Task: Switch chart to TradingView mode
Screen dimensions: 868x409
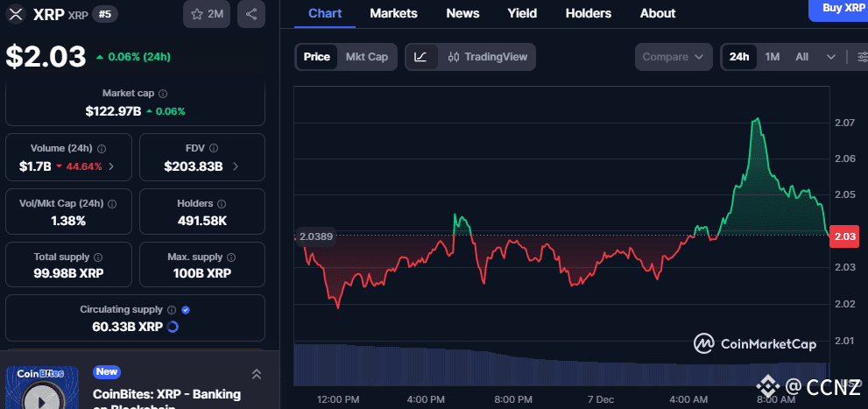Action: (x=487, y=57)
